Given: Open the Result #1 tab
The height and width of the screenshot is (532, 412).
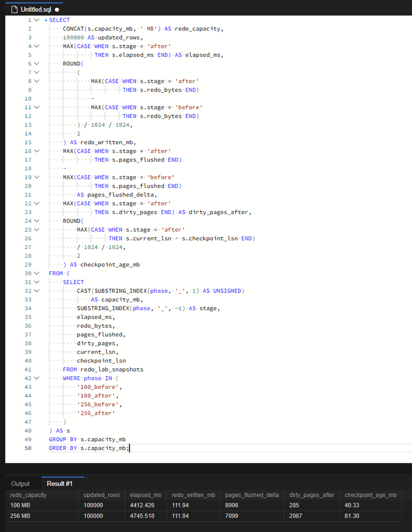Looking at the screenshot, I should 60,484.
